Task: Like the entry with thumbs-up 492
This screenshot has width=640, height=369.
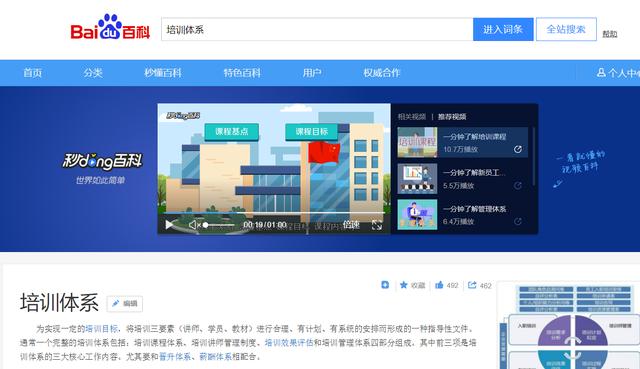Action: pos(439,285)
